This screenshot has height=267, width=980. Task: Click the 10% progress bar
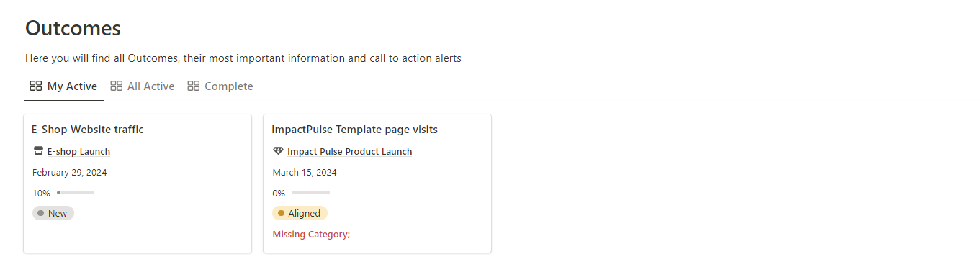click(76, 193)
